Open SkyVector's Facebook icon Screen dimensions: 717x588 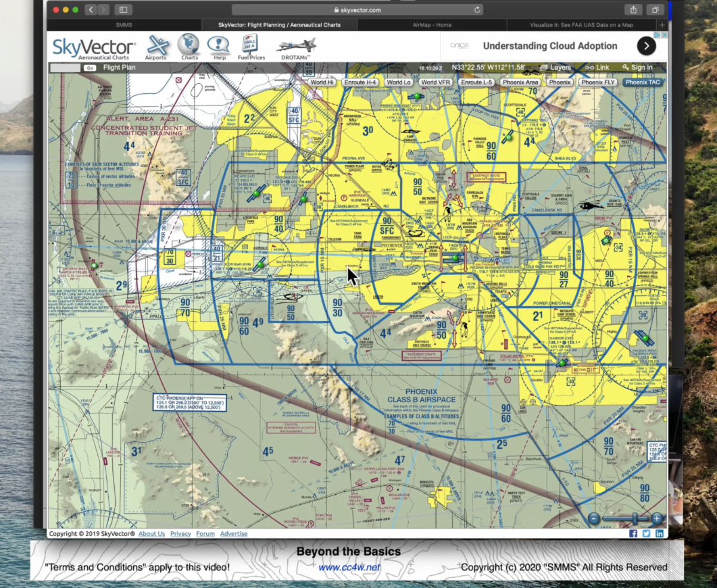(x=633, y=534)
